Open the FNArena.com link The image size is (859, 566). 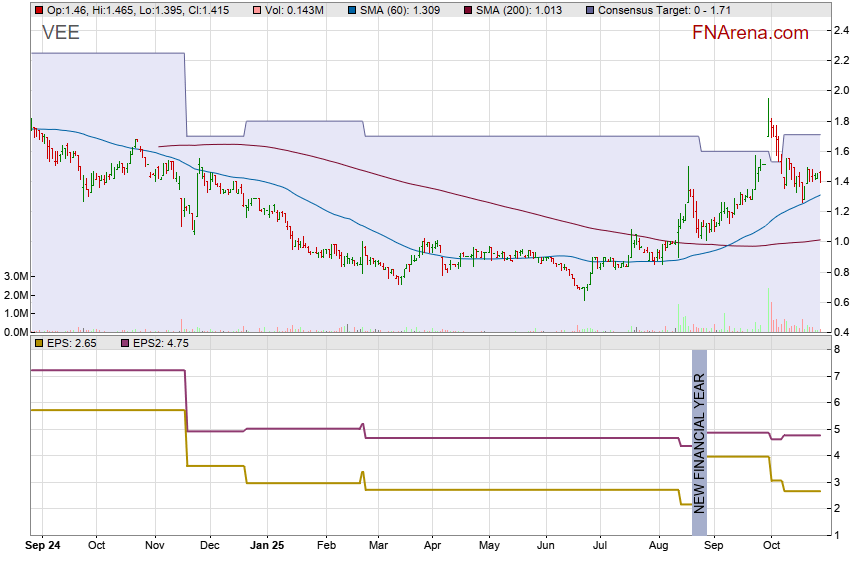750,33
